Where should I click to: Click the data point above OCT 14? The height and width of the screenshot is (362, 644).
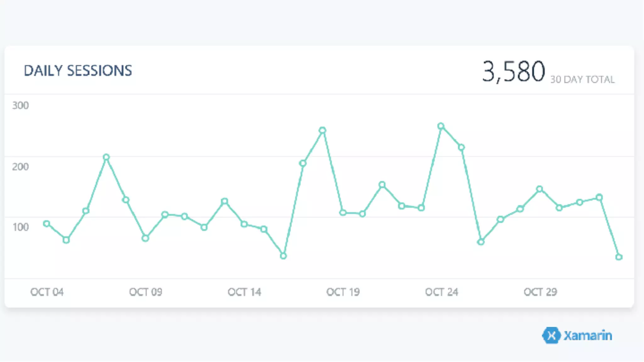tap(244, 224)
